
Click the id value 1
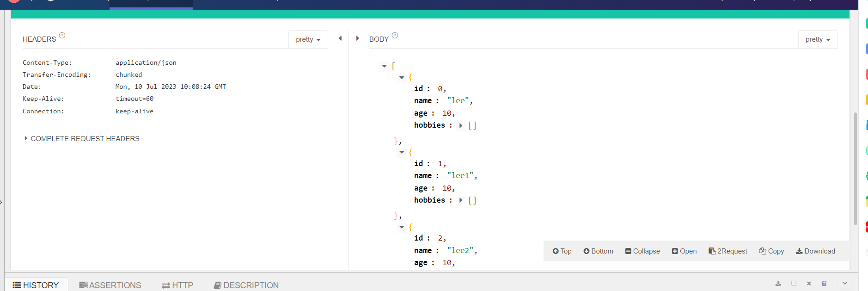click(x=440, y=163)
